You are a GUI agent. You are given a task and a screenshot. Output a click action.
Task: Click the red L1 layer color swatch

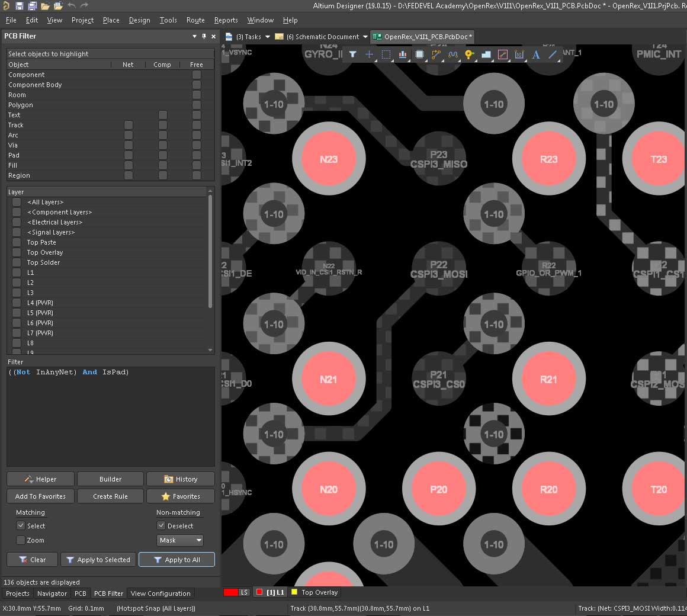(259, 592)
